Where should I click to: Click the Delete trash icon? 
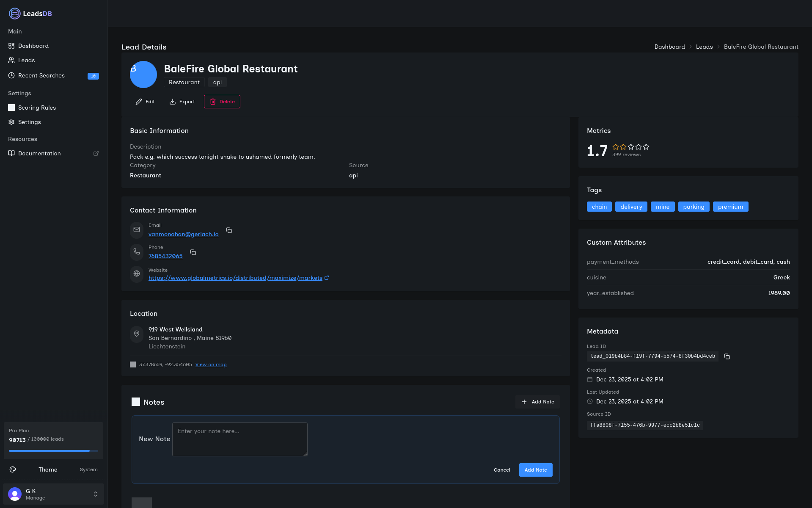(x=212, y=102)
